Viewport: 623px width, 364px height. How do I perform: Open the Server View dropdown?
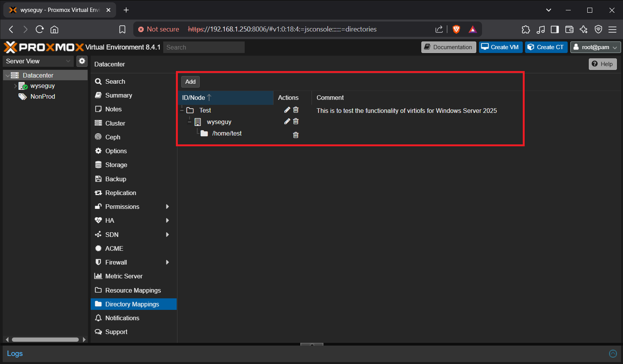[38, 61]
